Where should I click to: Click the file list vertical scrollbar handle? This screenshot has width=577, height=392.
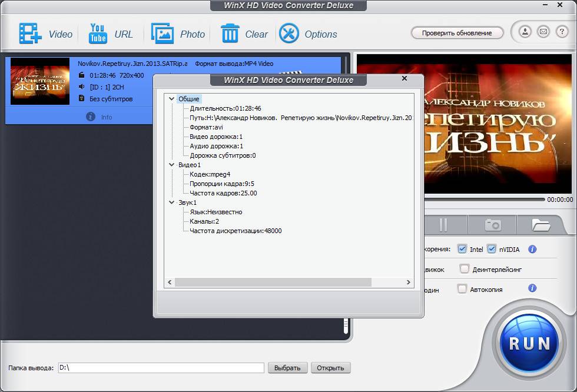point(346,326)
